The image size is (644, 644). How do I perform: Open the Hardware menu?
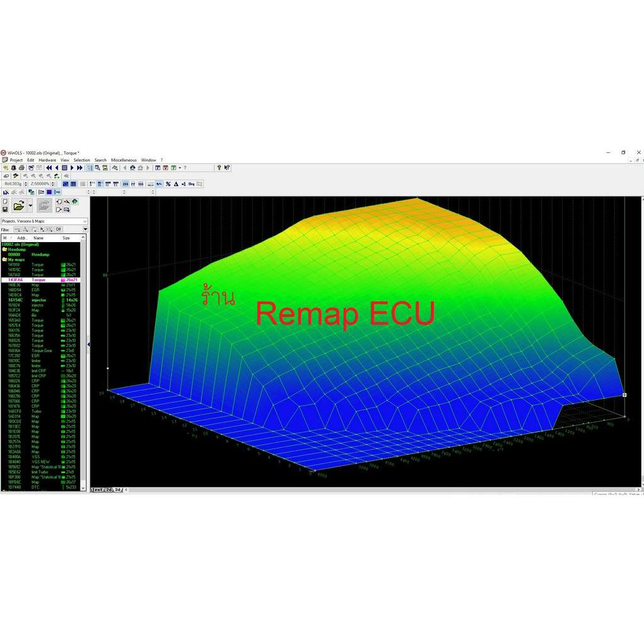tap(47, 160)
